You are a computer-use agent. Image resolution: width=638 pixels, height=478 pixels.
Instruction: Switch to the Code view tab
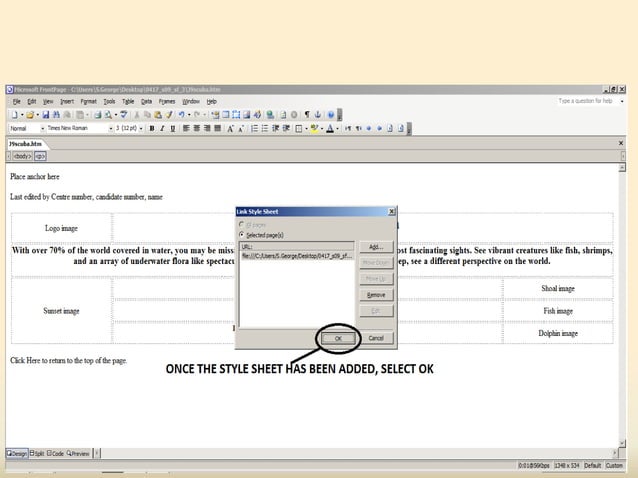55,453
